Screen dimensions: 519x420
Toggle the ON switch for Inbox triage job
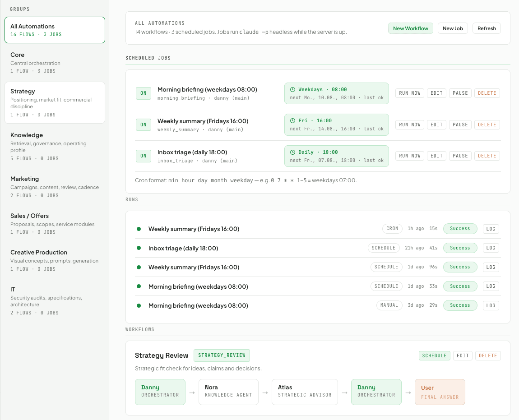[144, 156]
